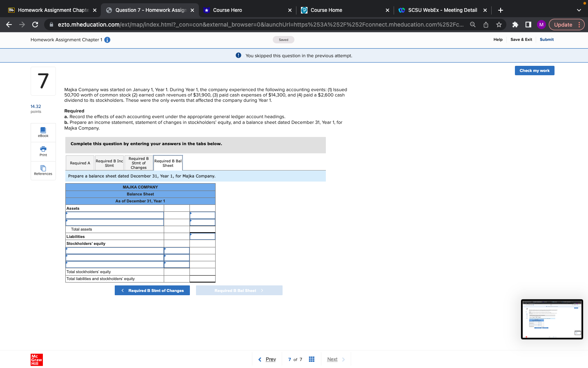Open the first account dropdown under Assets
Viewport: 588px width, 368px height.
point(115,215)
